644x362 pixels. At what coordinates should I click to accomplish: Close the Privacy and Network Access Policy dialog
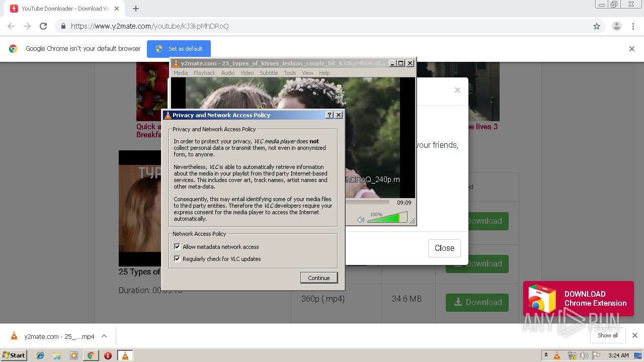[339, 115]
